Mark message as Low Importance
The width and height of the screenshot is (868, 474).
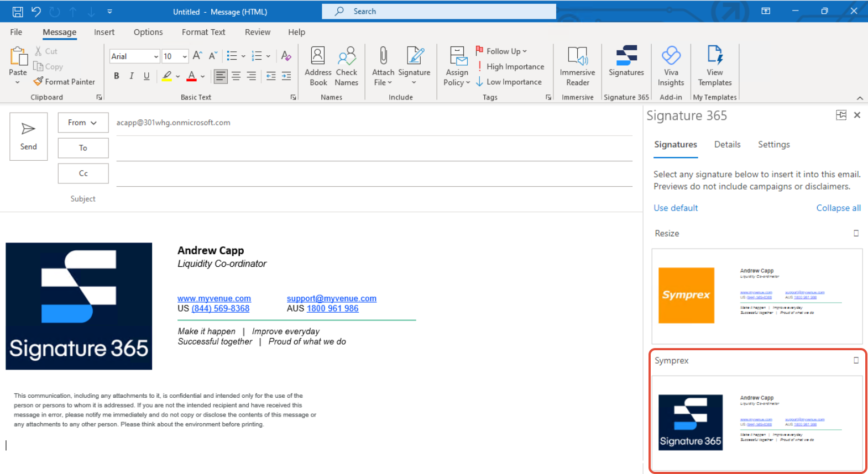click(509, 82)
